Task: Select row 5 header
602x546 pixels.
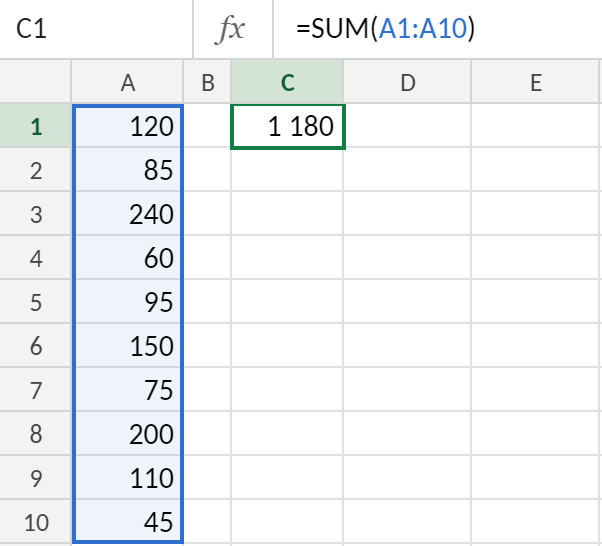Action: click(36, 301)
